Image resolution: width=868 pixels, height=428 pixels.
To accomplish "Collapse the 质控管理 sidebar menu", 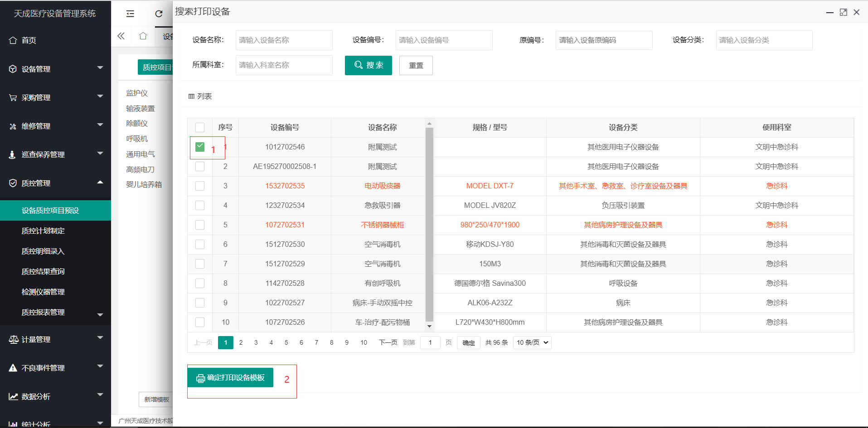I will (x=100, y=182).
